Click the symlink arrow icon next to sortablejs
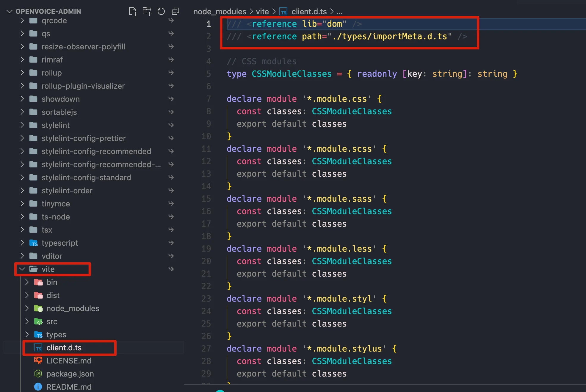 coord(171,112)
